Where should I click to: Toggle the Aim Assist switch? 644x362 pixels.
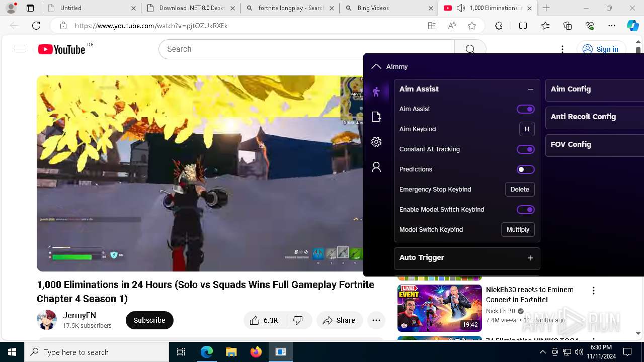[525, 109]
